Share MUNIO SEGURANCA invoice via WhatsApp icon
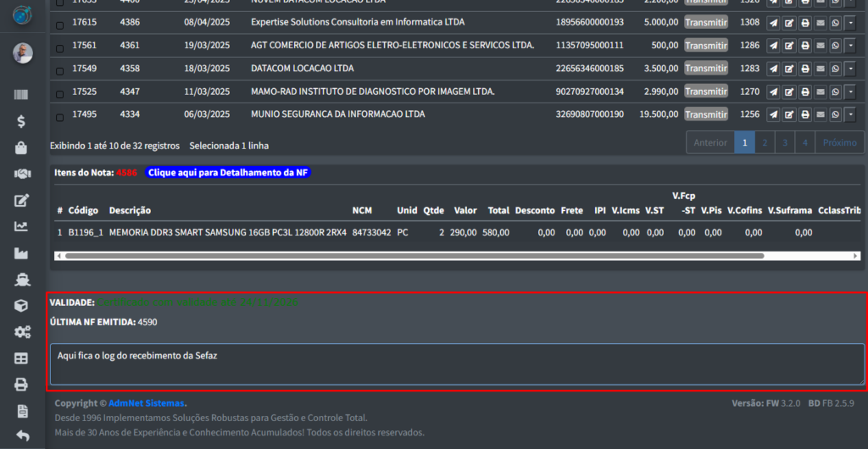 tap(835, 114)
